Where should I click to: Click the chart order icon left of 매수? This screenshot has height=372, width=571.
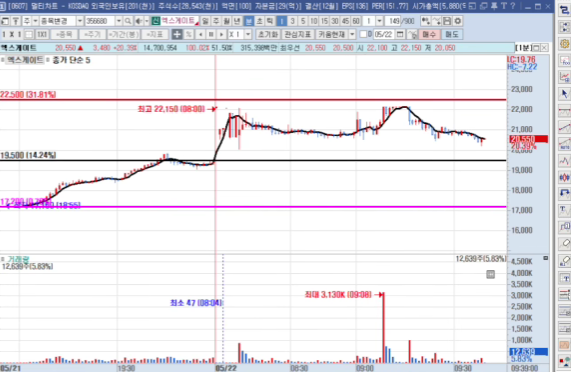point(413,35)
